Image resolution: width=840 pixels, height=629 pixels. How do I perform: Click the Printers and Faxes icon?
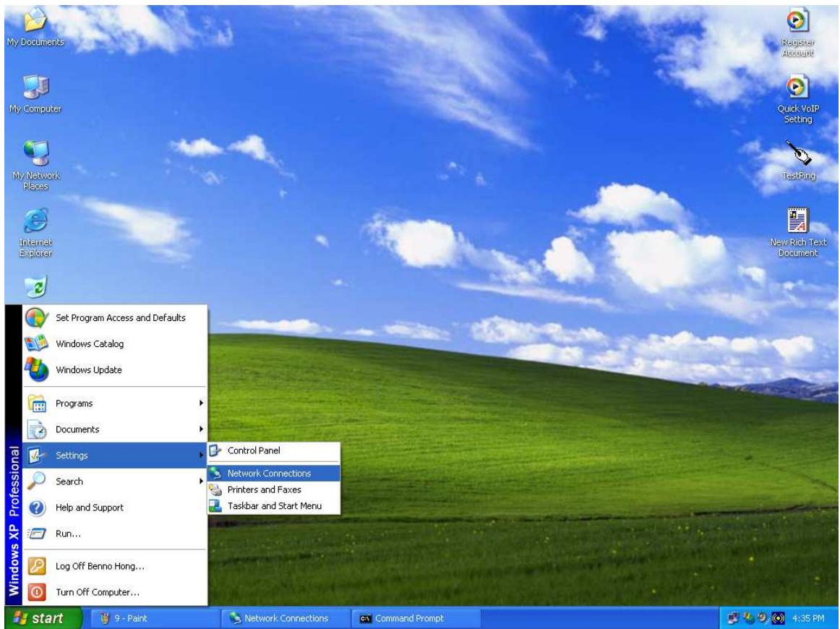point(215,489)
